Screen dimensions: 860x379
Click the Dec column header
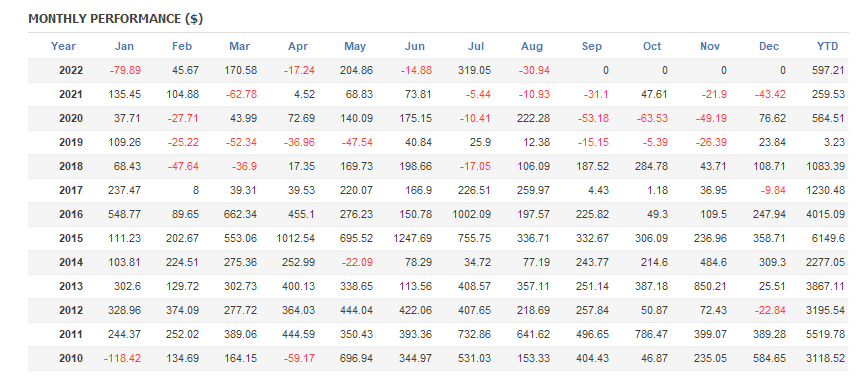coord(769,47)
